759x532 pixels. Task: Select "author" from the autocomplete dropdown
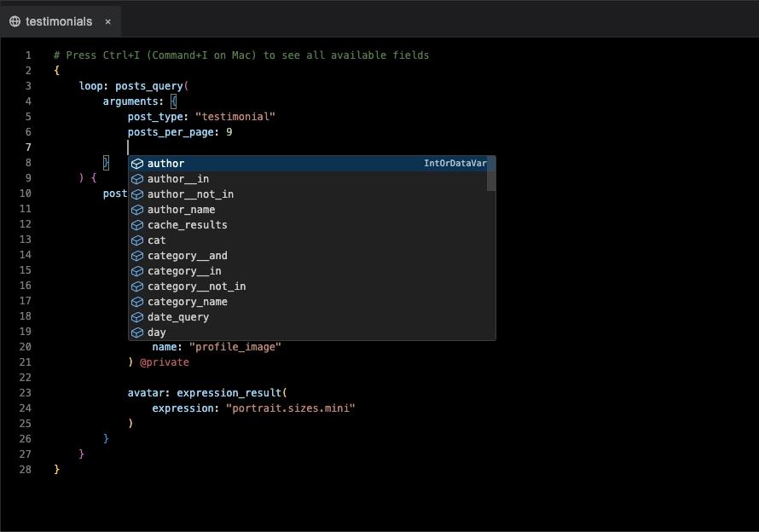(165, 163)
